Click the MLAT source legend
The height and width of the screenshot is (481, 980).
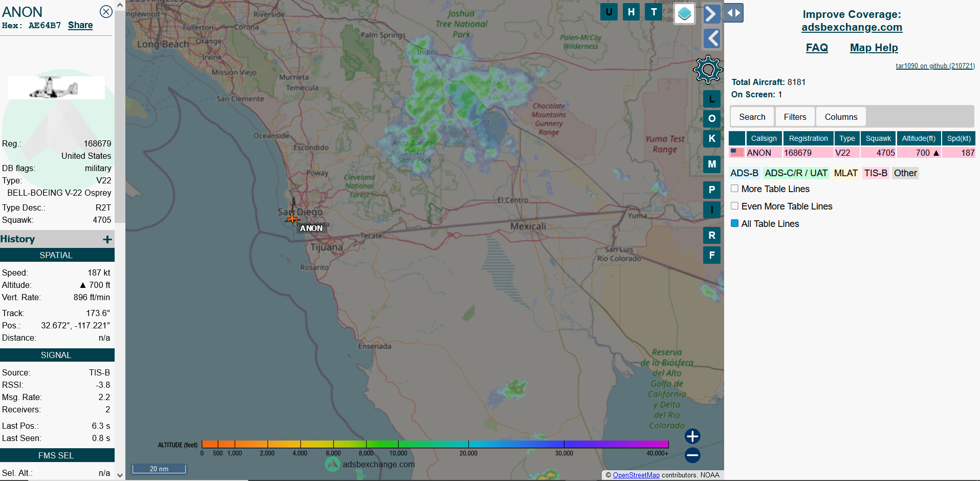click(x=845, y=173)
